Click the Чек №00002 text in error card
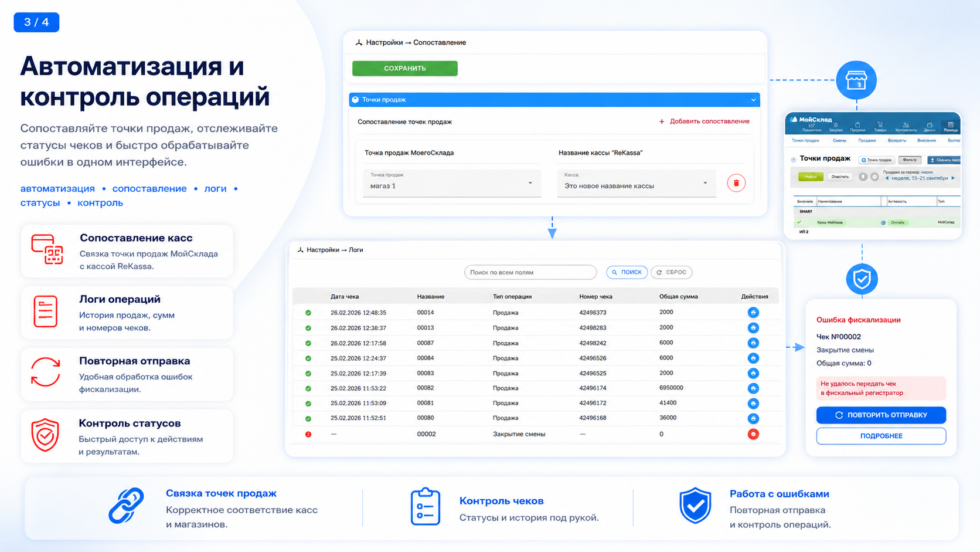 pos(839,337)
